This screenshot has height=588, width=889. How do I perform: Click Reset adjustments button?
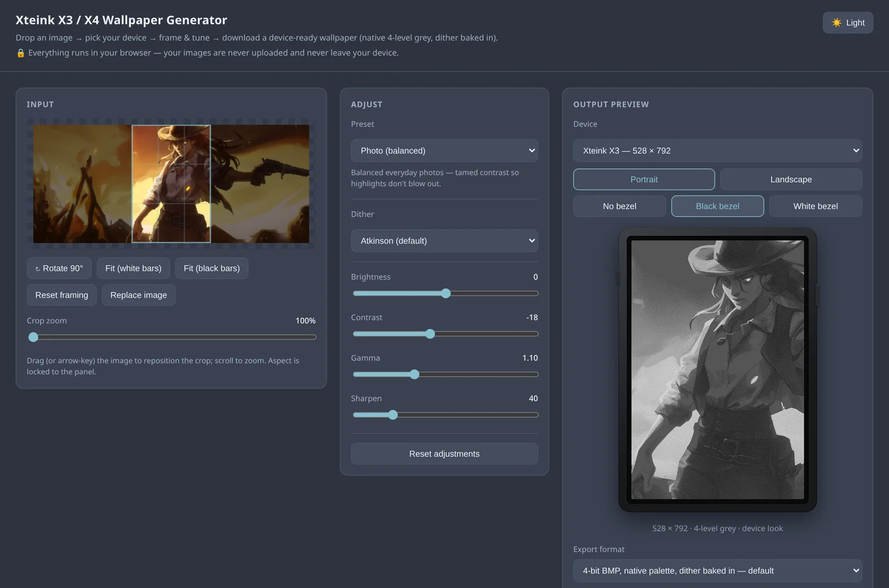point(444,454)
